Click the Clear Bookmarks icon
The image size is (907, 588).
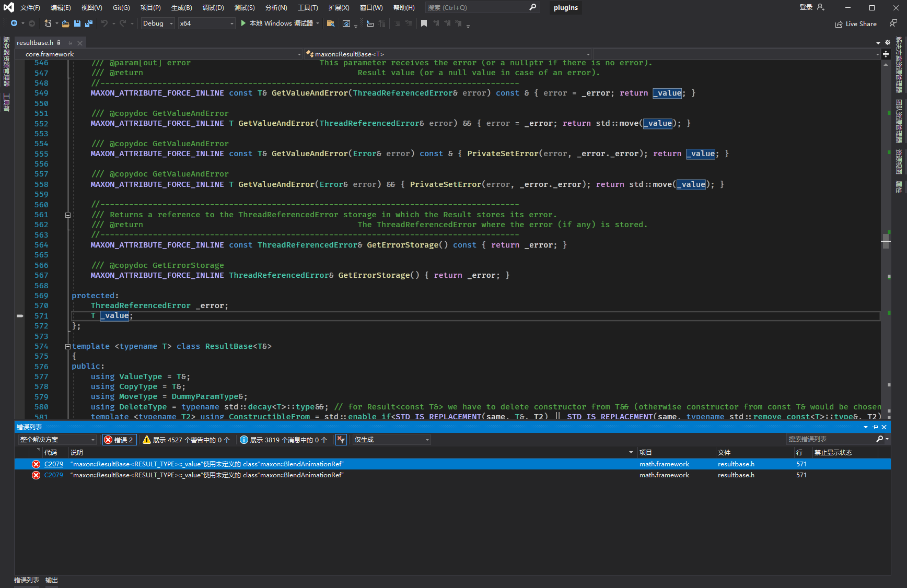(458, 23)
